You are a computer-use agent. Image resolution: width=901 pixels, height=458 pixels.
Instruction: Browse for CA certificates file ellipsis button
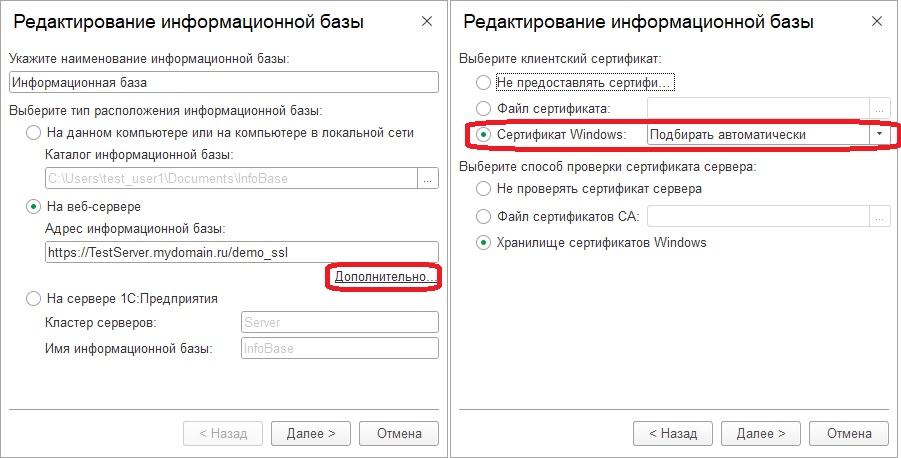(880, 216)
